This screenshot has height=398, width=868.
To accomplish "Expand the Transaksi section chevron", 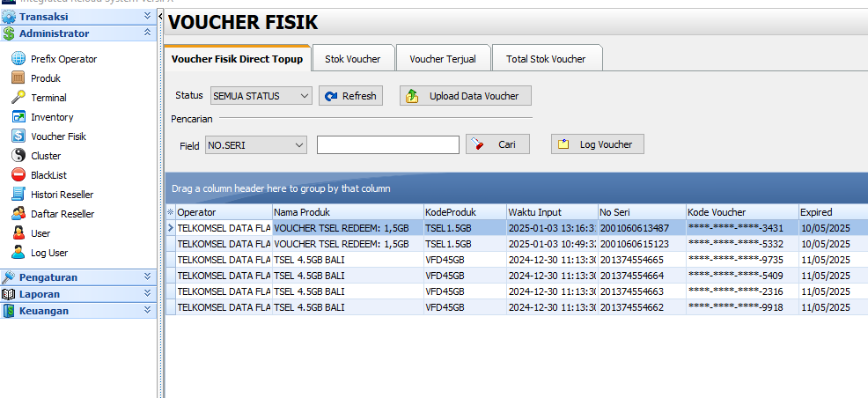I will 147,17.
